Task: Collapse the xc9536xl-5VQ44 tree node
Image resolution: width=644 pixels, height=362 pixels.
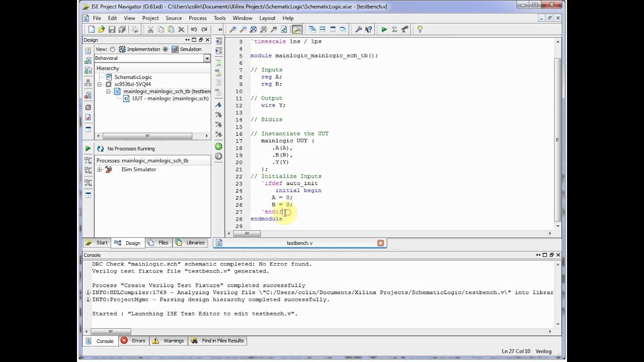Action: pyautogui.click(x=100, y=84)
